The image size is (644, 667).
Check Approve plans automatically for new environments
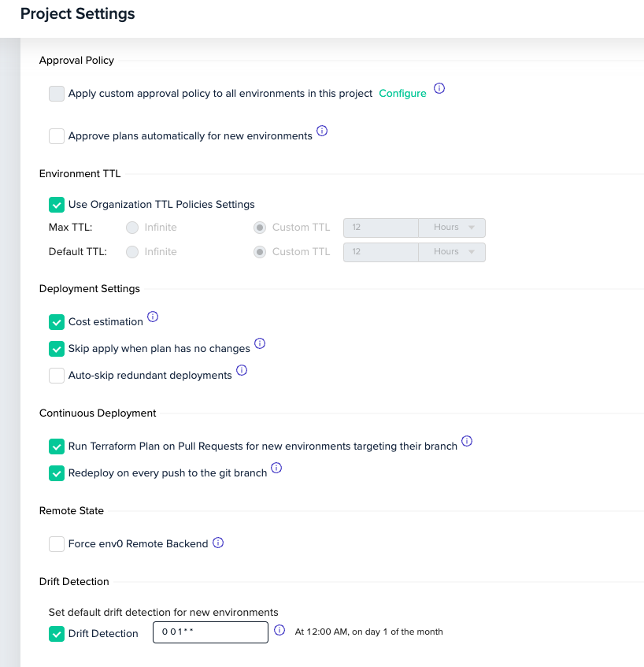click(x=57, y=136)
